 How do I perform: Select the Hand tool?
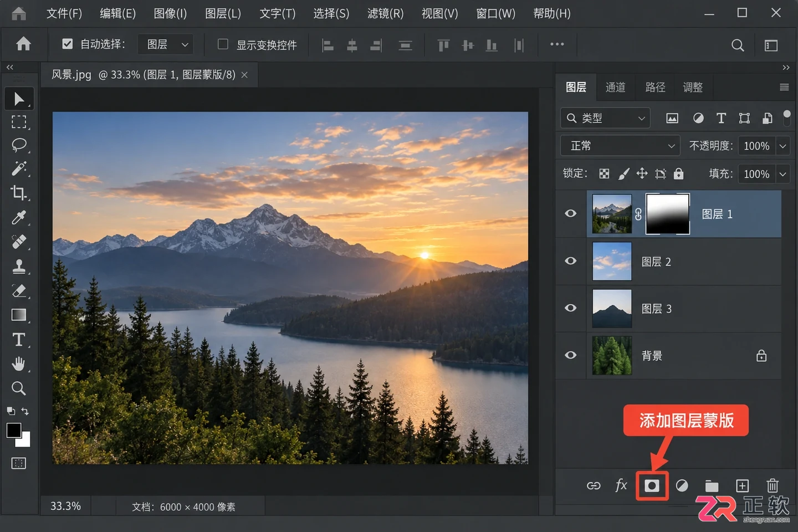point(19,364)
